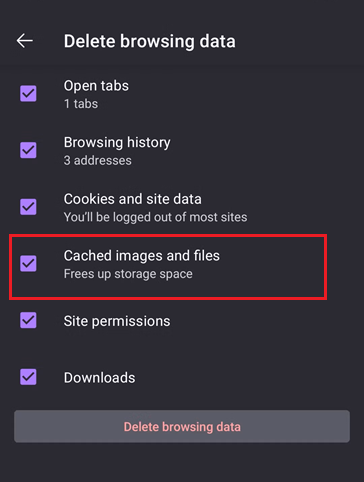Click the Delete browsing data page title
Viewport: 364px width, 482px height.
[x=150, y=41]
